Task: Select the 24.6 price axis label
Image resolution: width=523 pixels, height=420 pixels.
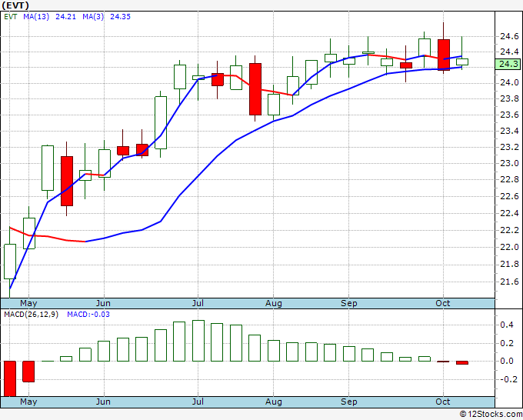Action: coord(509,36)
